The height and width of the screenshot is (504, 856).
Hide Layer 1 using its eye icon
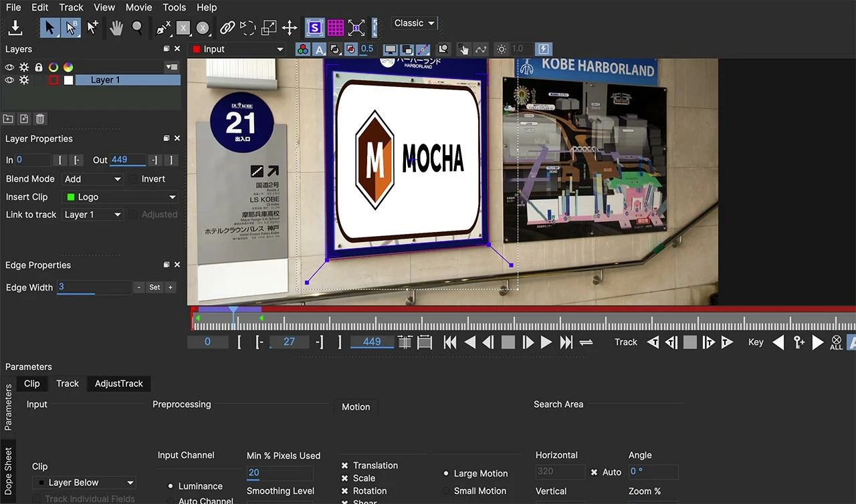9,80
